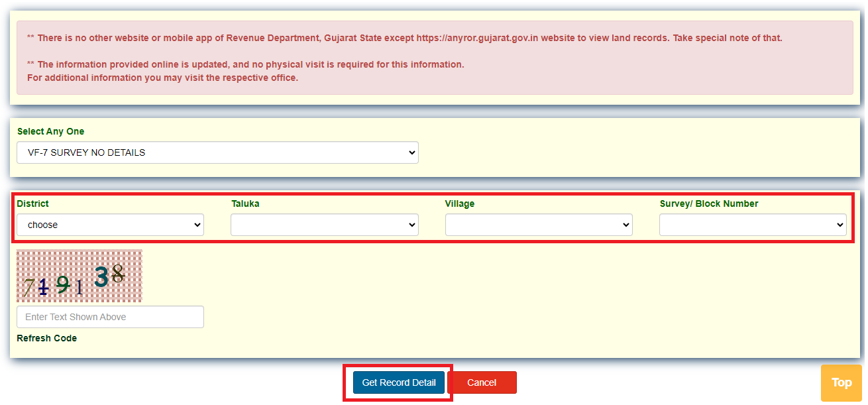The height and width of the screenshot is (405, 868).
Task: Click the Select Any One heading
Action: pos(50,131)
